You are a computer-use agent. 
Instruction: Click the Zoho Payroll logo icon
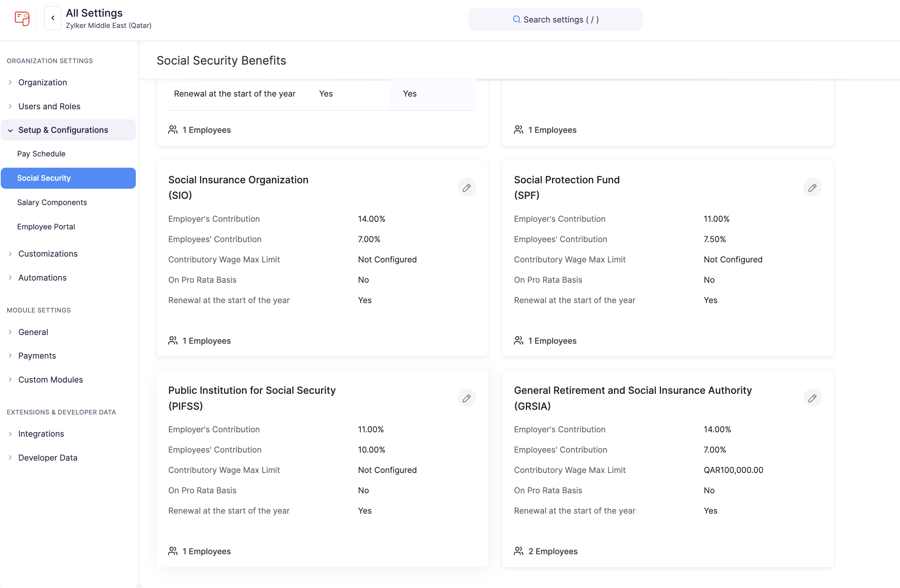click(22, 18)
